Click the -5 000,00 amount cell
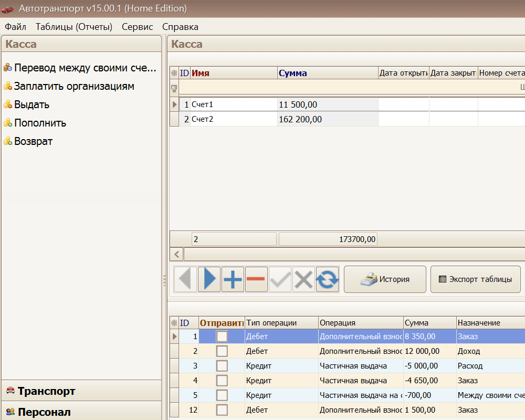525x420 pixels. click(x=430, y=366)
